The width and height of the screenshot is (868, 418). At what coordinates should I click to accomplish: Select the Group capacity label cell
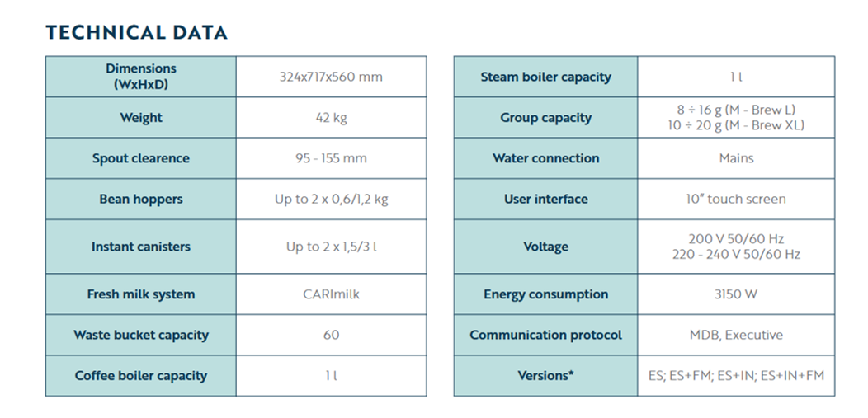[546, 118]
